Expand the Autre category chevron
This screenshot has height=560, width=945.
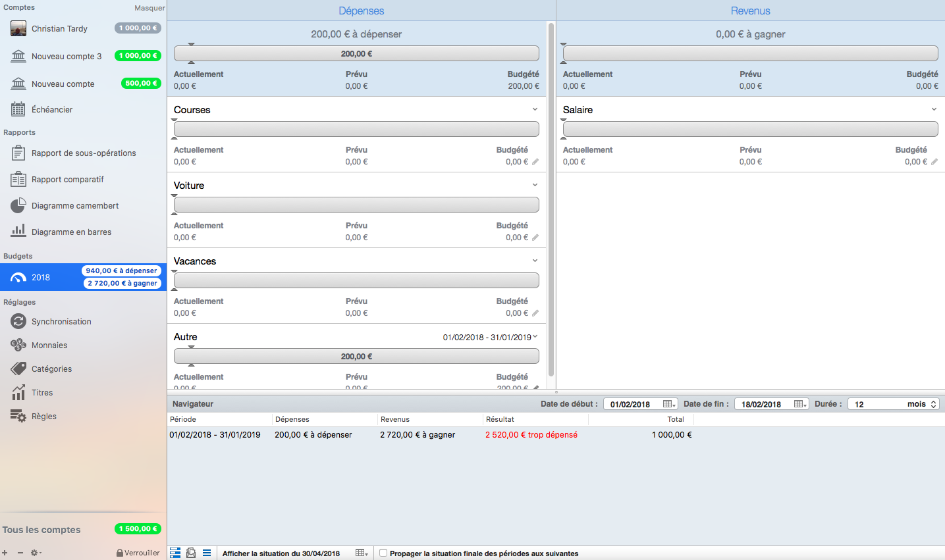point(535,336)
